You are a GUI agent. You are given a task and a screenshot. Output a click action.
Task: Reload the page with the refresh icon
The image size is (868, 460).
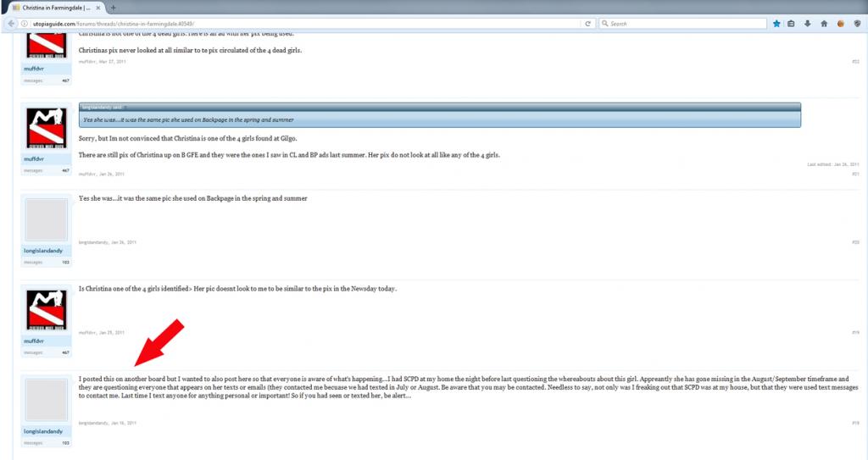click(587, 23)
